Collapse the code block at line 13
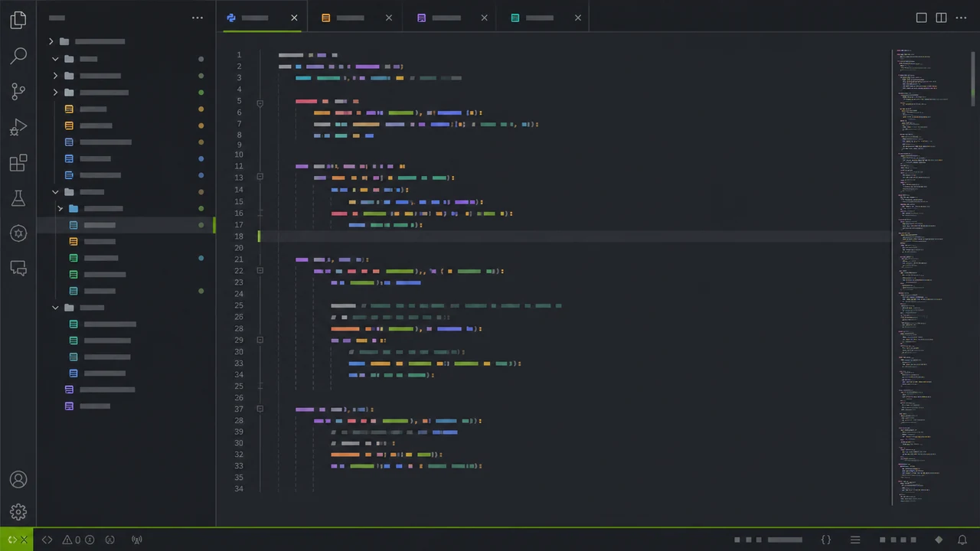The width and height of the screenshot is (980, 551). pos(260,177)
